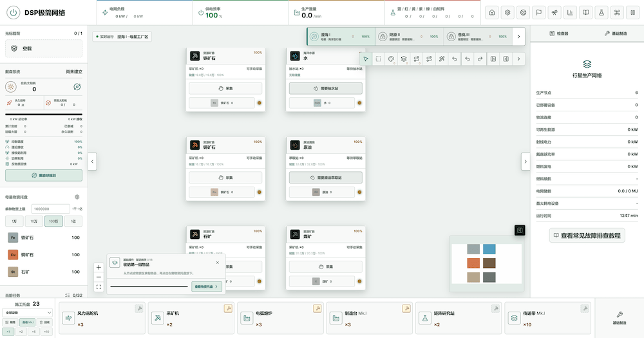Click the 单种物资上限 input field
644x338 pixels.
point(50,209)
